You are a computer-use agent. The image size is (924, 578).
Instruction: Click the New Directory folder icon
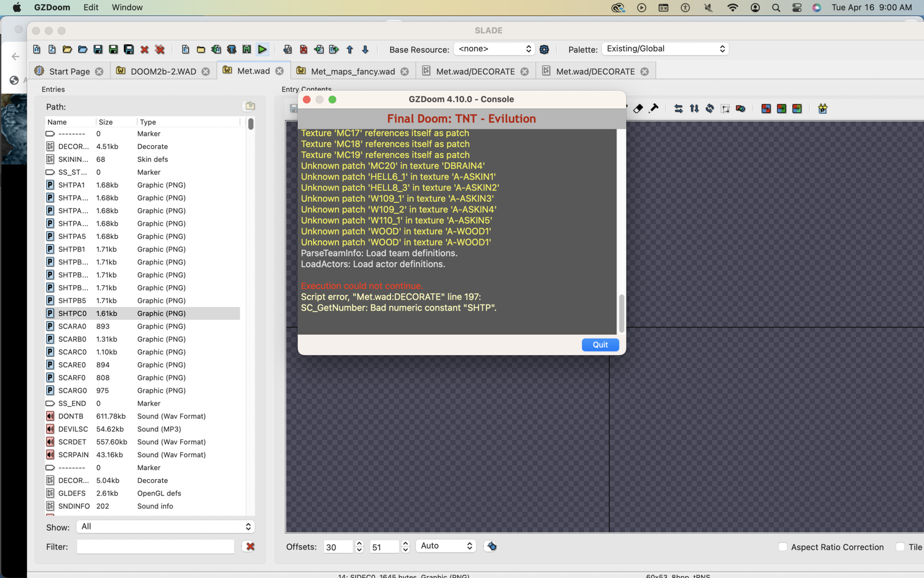tap(201, 49)
